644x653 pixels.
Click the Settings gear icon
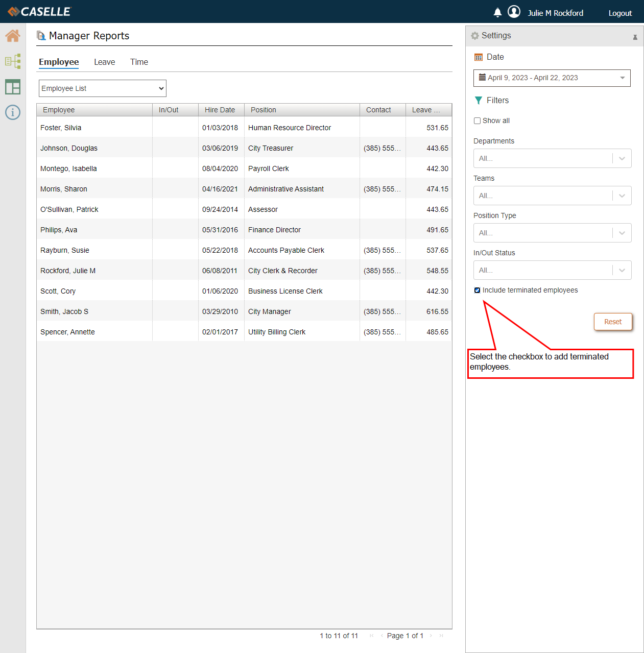[x=475, y=36]
